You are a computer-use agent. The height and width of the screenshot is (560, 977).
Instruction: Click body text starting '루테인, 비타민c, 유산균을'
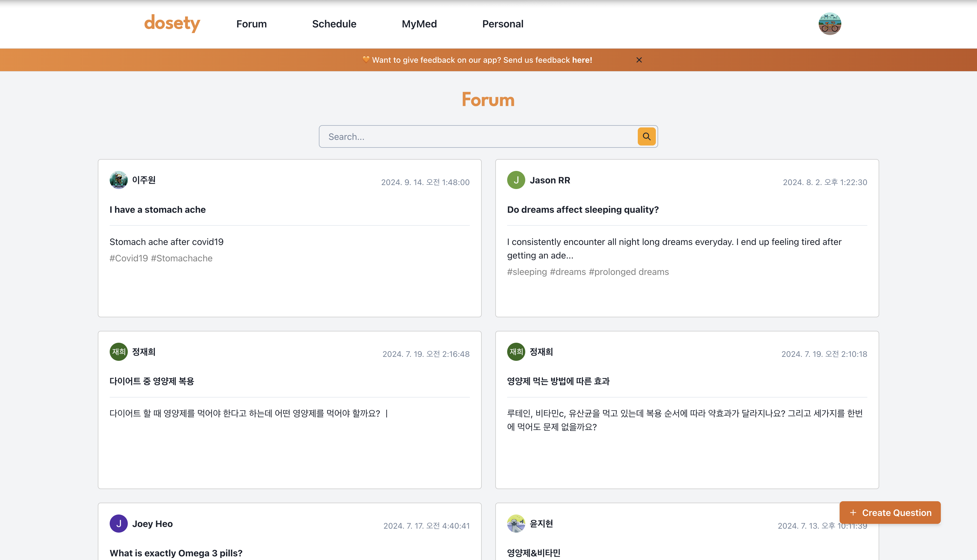[x=685, y=420]
